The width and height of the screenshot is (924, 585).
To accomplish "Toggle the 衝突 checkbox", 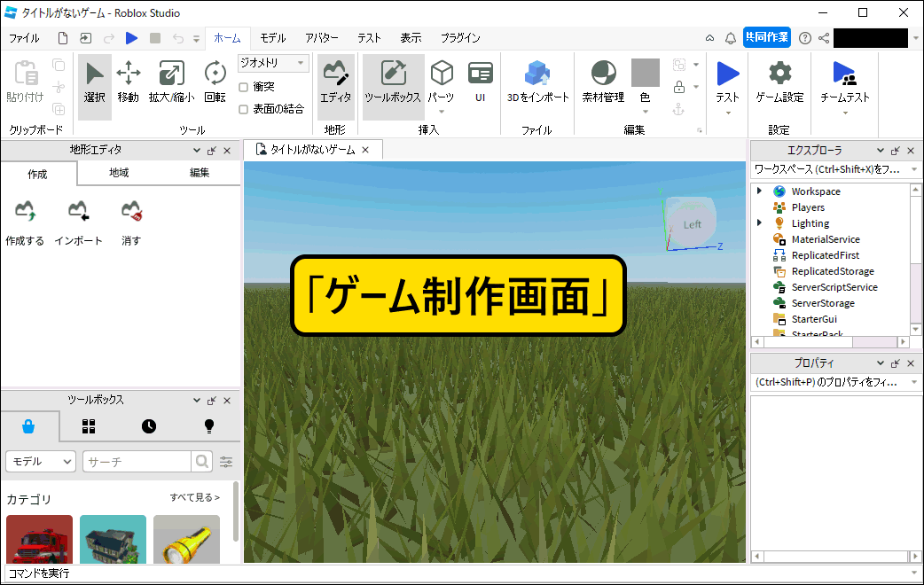I will pos(243,87).
